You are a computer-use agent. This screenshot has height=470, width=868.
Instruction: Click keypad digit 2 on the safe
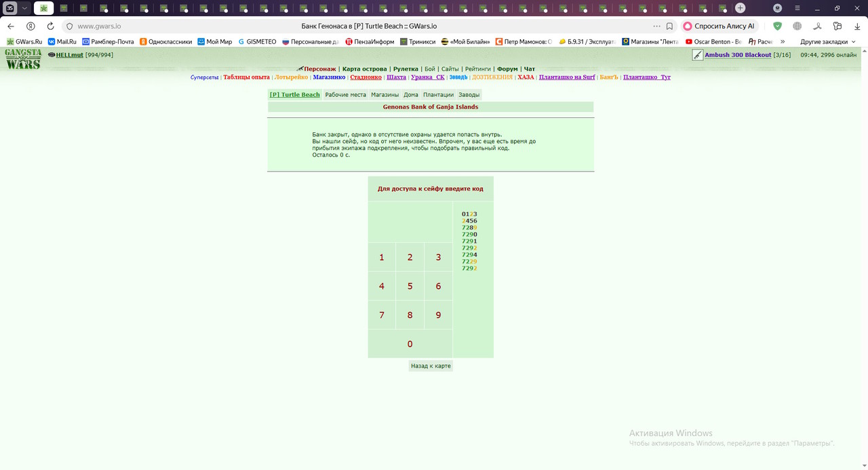(x=410, y=257)
